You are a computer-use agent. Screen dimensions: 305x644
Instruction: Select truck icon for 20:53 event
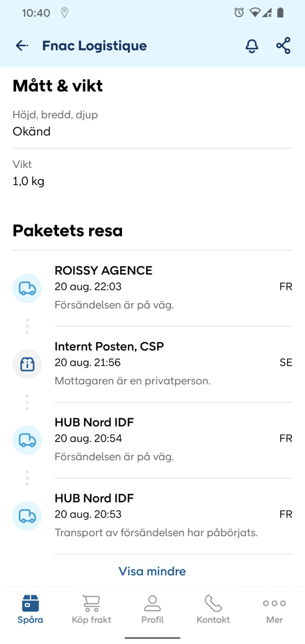[x=27, y=516]
